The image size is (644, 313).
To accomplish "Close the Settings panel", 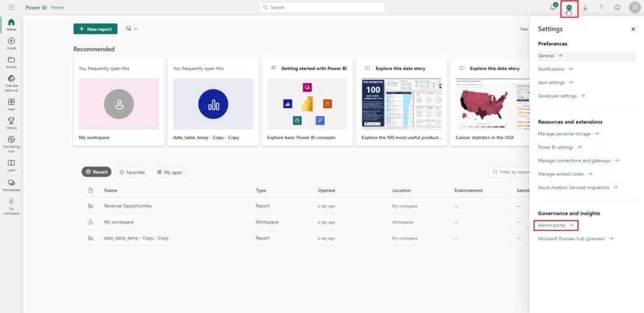I will tap(633, 29).
